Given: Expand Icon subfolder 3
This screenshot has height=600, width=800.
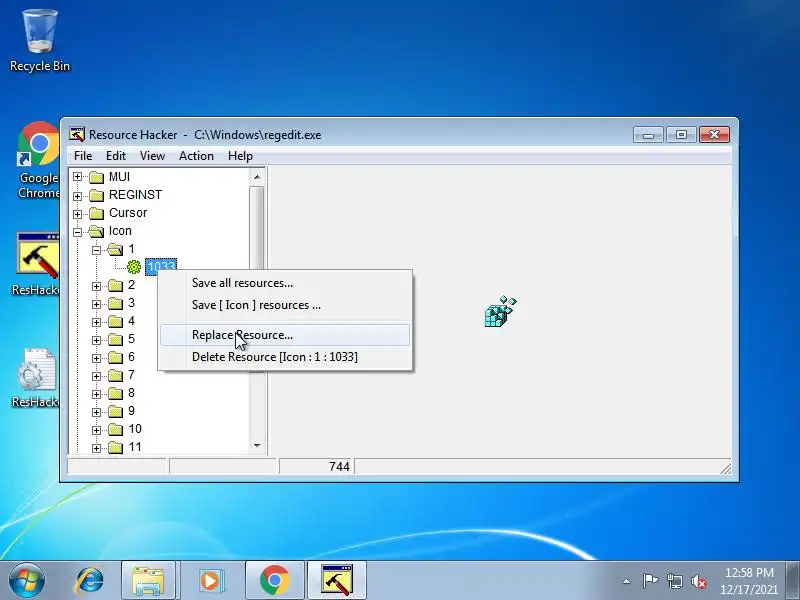Looking at the screenshot, I should [96, 304].
